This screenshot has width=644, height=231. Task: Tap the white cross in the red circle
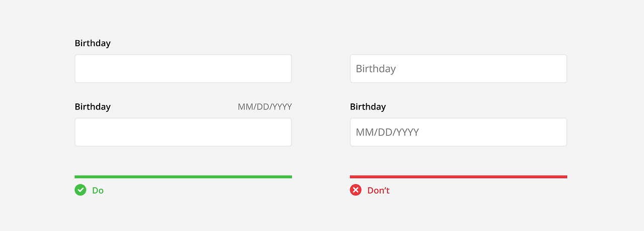[356, 190]
